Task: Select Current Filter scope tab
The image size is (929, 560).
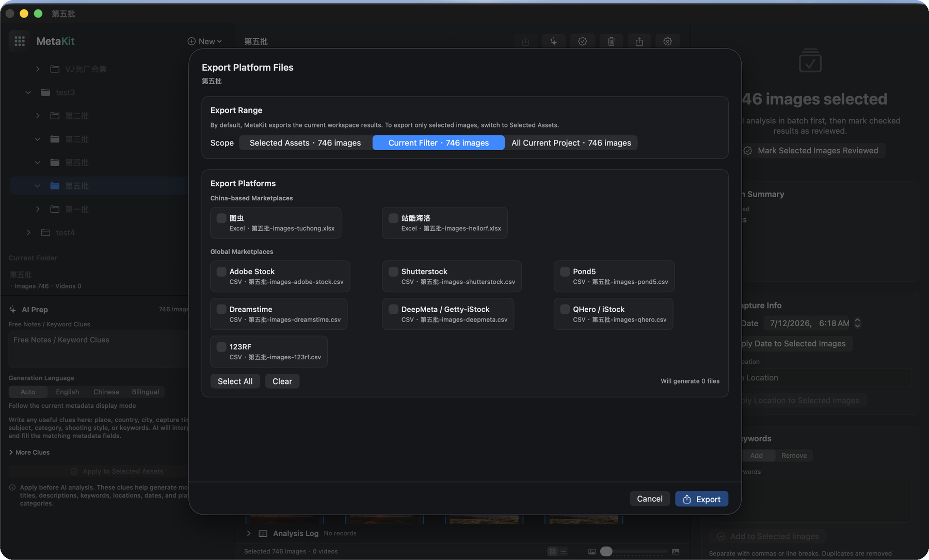Action: coord(439,143)
